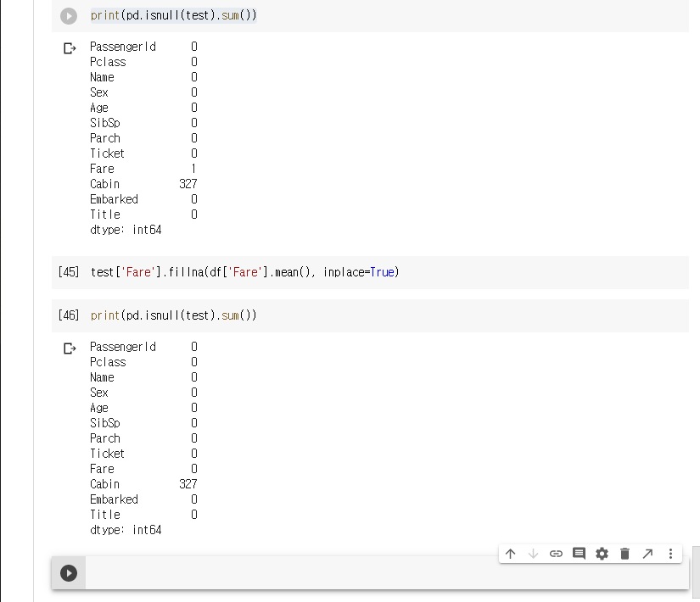This screenshot has width=700, height=602.
Task: Move cell up with arrow icon
Action: 510,554
